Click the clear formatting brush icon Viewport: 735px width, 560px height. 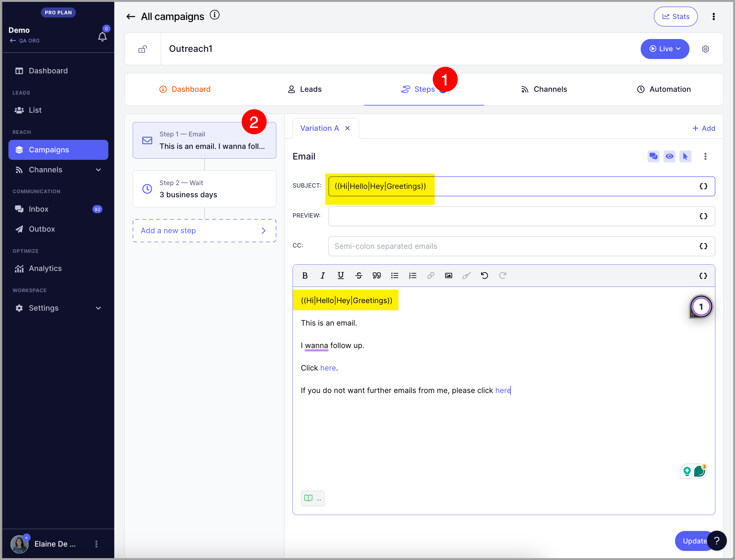[x=467, y=276]
